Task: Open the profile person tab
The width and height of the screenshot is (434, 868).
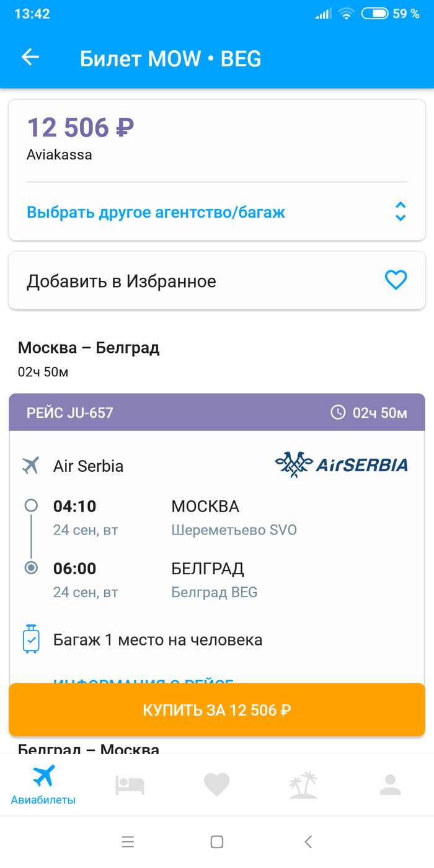Action: point(391,785)
